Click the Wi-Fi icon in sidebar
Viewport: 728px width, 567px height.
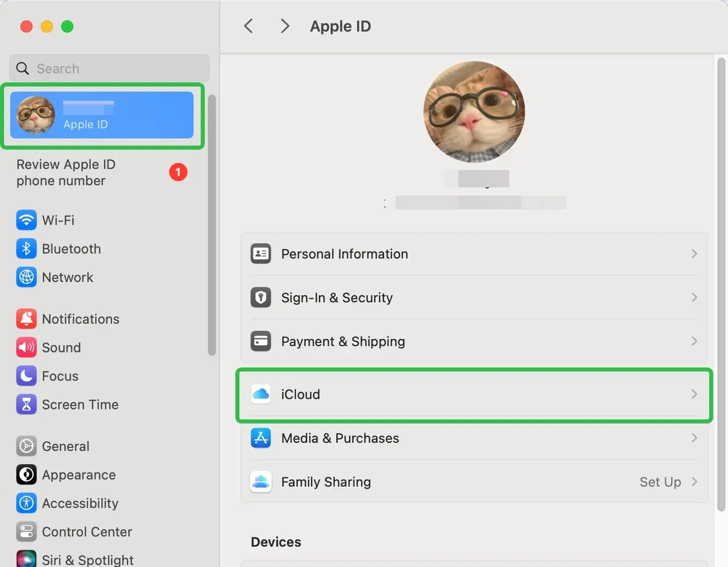[26, 220]
